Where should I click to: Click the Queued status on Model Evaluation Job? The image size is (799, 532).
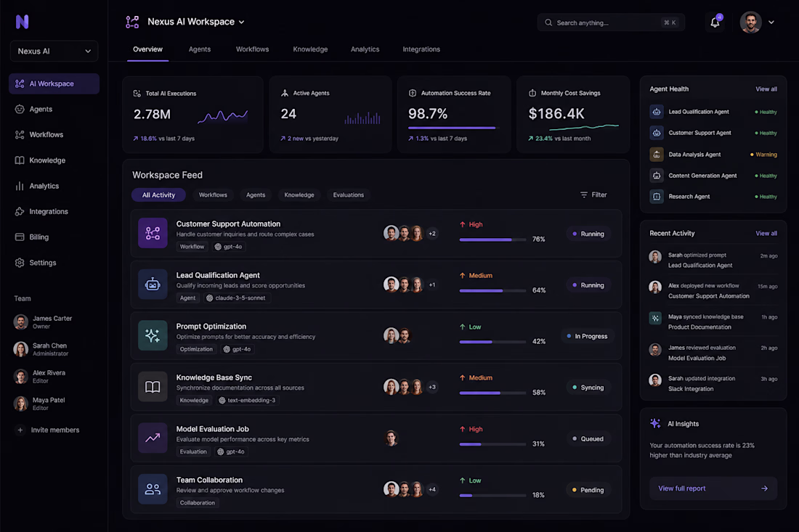588,438
